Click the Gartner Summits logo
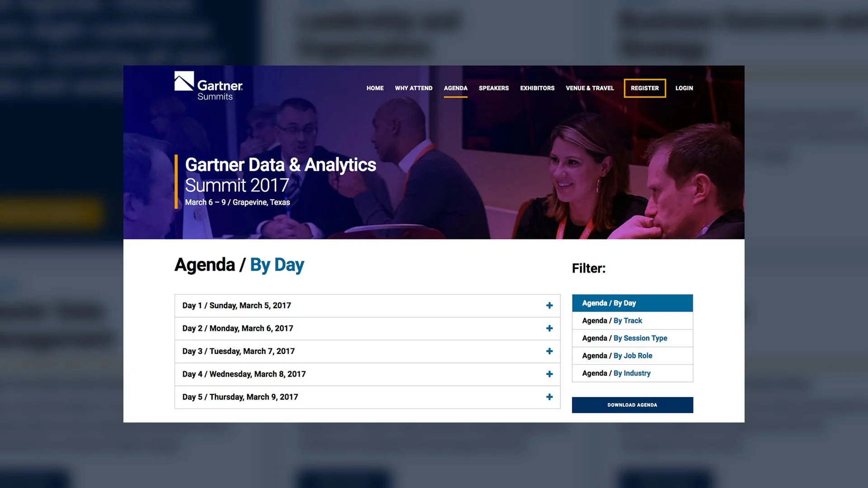 point(208,86)
